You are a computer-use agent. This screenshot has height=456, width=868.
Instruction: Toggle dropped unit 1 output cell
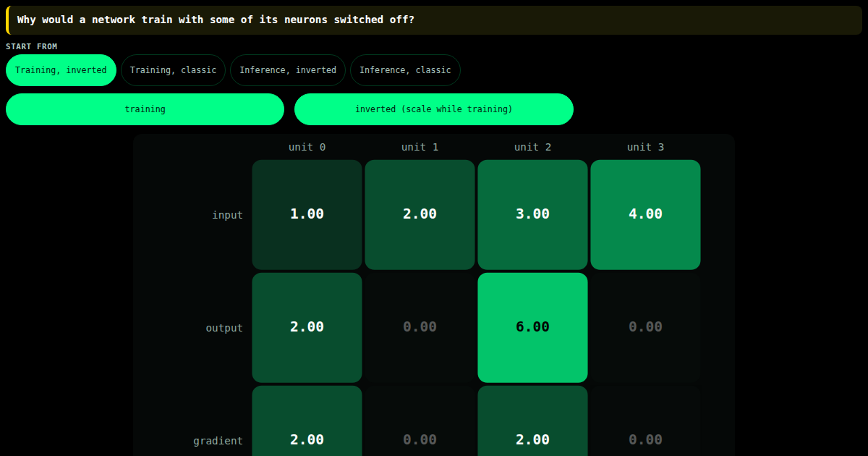pos(420,328)
